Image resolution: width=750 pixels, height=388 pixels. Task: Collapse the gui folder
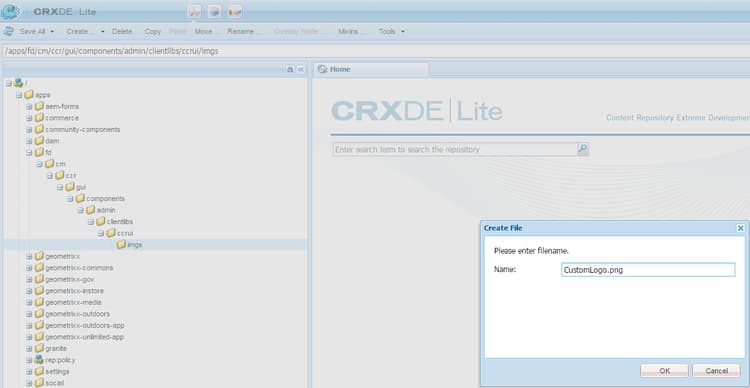pos(60,187)
